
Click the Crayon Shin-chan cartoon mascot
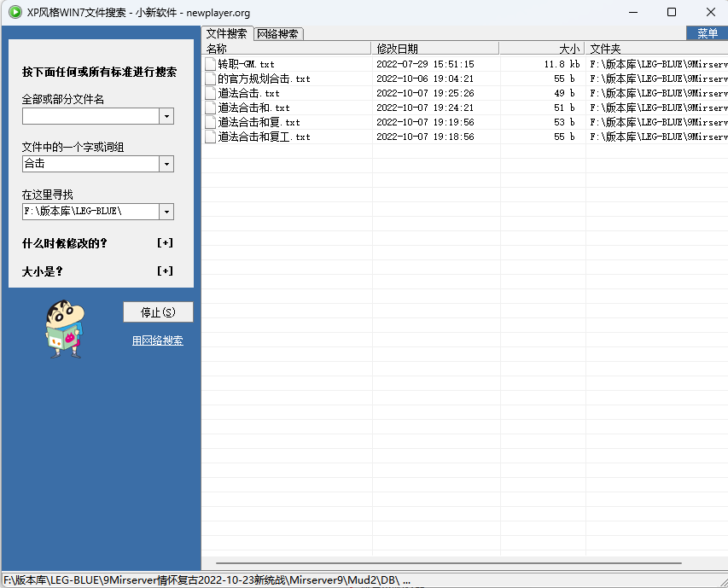[x=66, y=329]
